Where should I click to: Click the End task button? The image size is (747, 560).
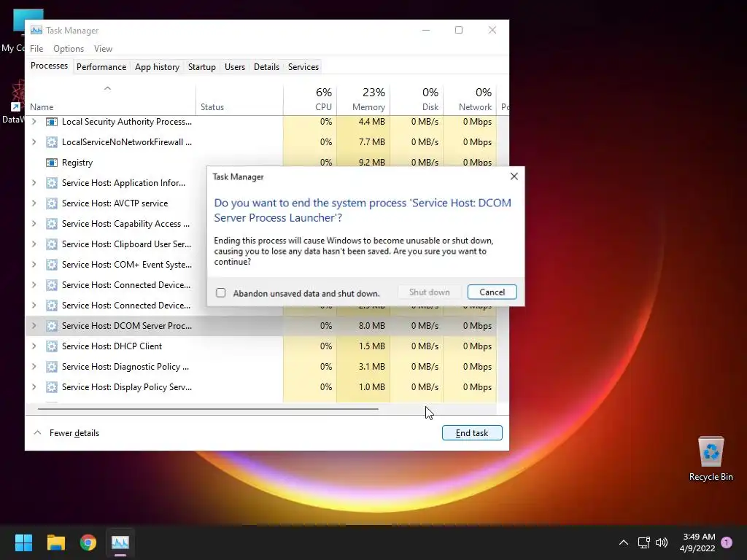(472, 433)
